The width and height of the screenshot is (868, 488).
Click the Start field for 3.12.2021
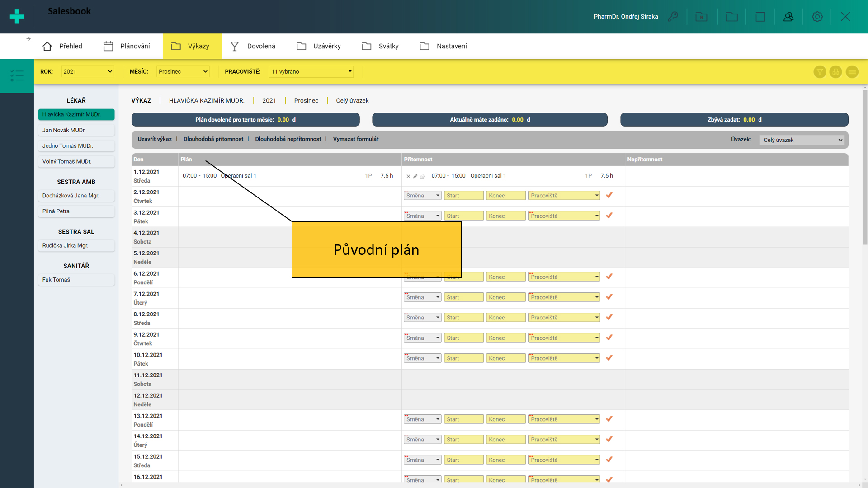pyautogui.click(x=463, y=216)
